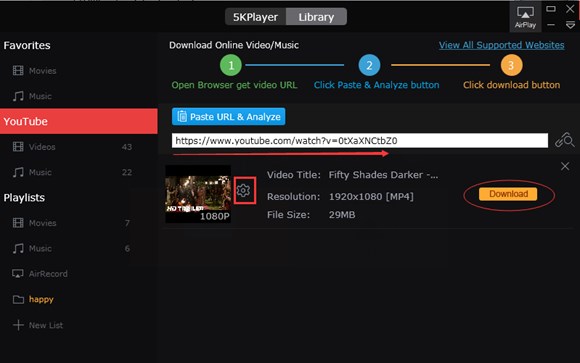Remove the Fifty Shades Darker download entry
Screen dimensions: 580x363
565,167
